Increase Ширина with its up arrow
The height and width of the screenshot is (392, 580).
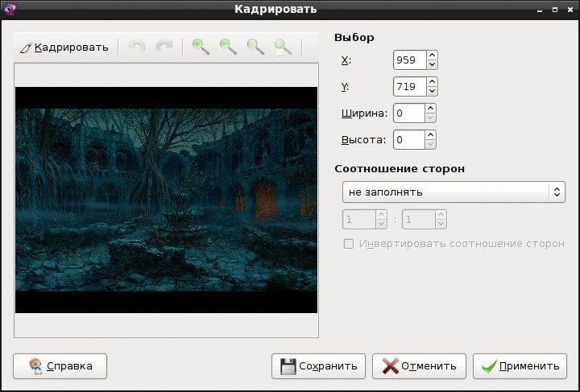pos(430,109)
